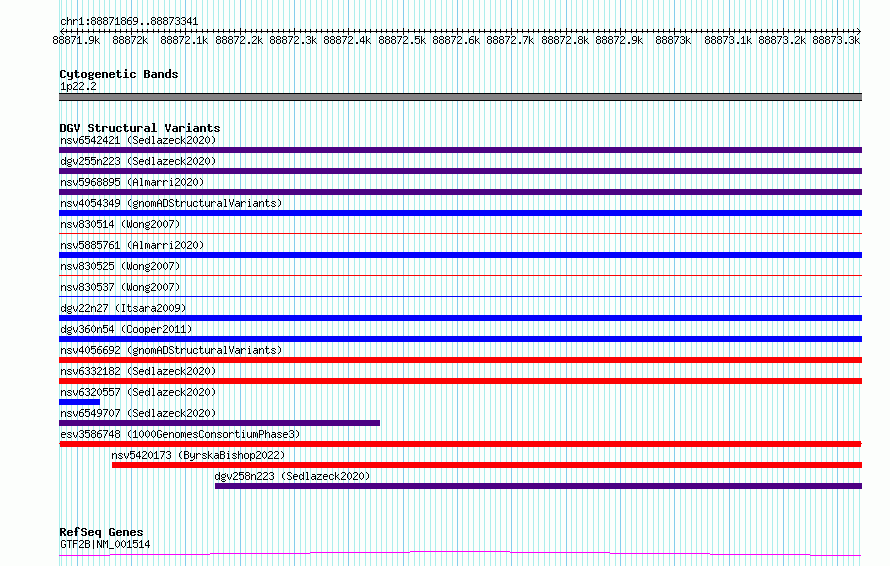
Task: Open the nsv5968895 (Almarri2020) variant label
Action: pyautogui.click(x=132, y=182)
